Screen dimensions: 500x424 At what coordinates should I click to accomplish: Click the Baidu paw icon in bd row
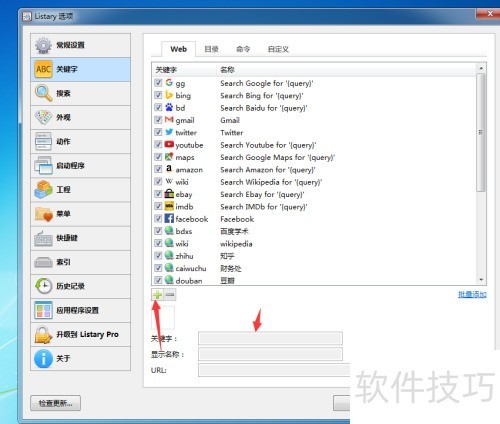169,107
